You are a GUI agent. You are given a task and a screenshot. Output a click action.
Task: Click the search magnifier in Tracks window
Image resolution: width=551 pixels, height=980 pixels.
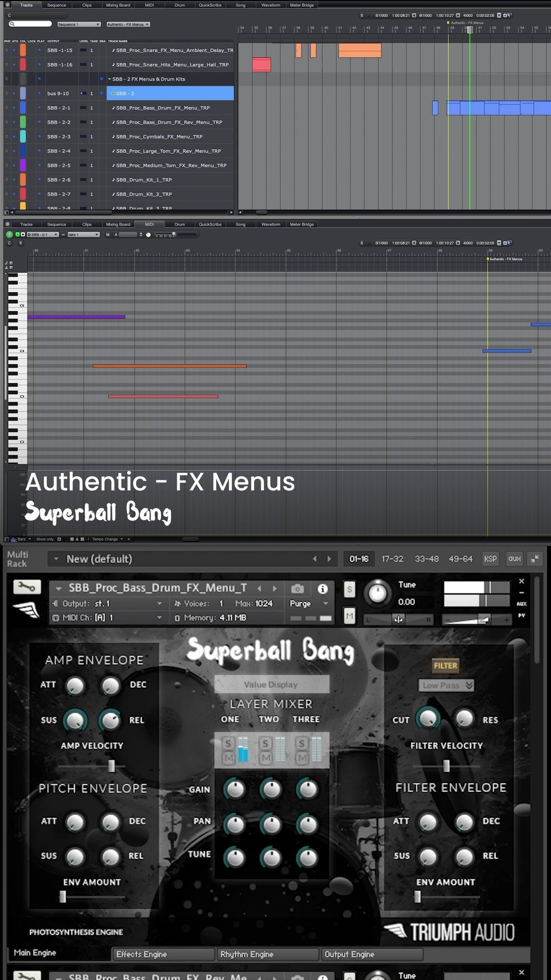(x=12, y=24)
